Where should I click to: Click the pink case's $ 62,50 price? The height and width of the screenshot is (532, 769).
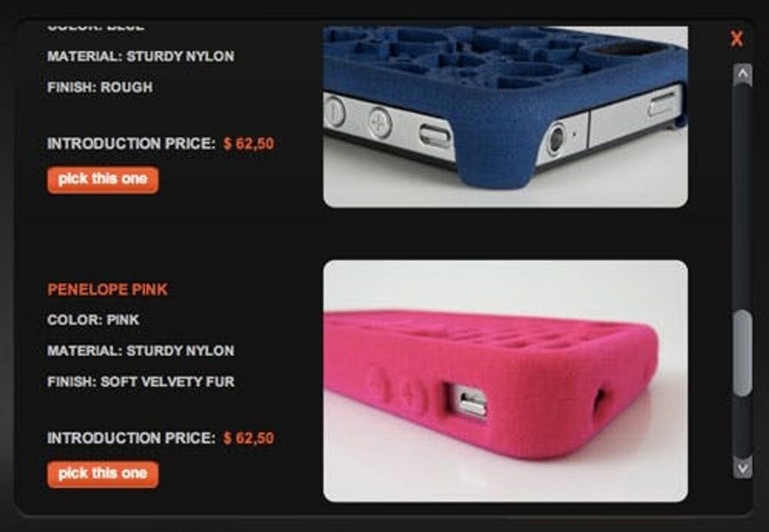pos(249,438)
